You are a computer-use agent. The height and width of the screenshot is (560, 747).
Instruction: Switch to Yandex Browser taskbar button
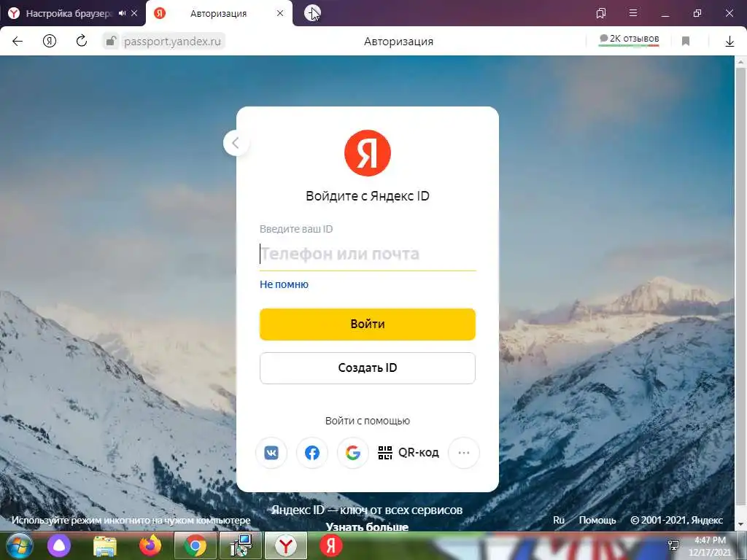tap(286, 545)
